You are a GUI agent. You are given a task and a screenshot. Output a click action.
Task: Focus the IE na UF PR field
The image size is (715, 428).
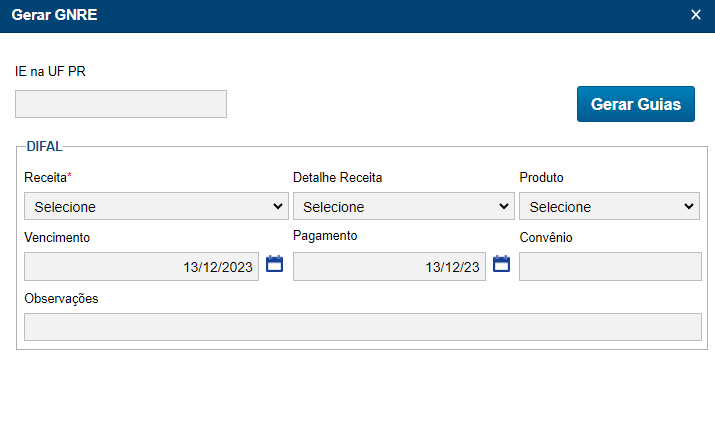pos(121,104)
